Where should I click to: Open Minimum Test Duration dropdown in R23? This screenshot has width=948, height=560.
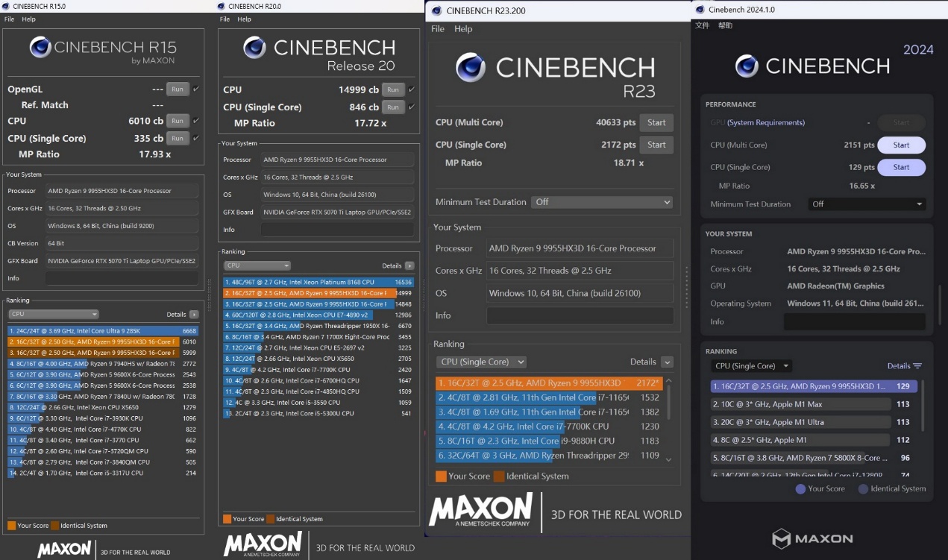click(602, 202)
